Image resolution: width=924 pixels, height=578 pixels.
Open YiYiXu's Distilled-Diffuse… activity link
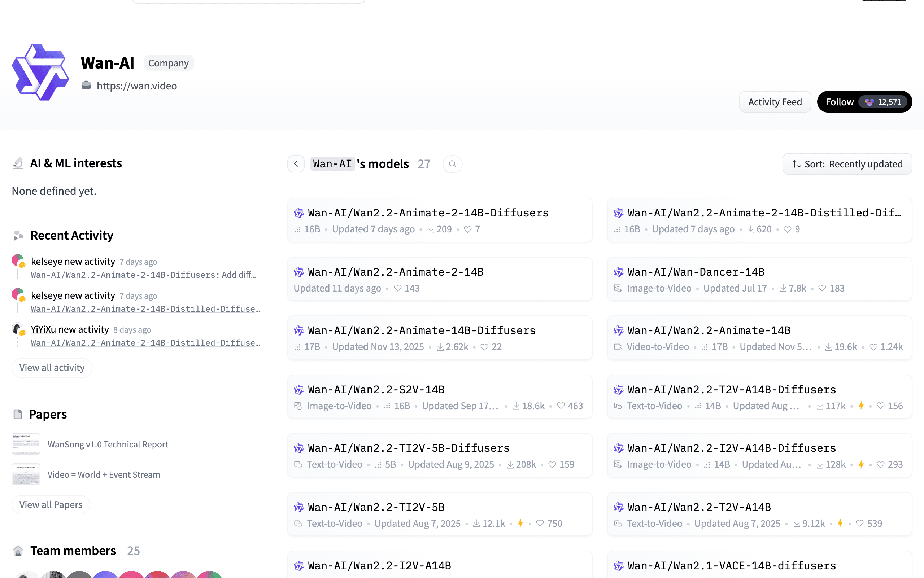pyautogui.click(x=145, y=343)
